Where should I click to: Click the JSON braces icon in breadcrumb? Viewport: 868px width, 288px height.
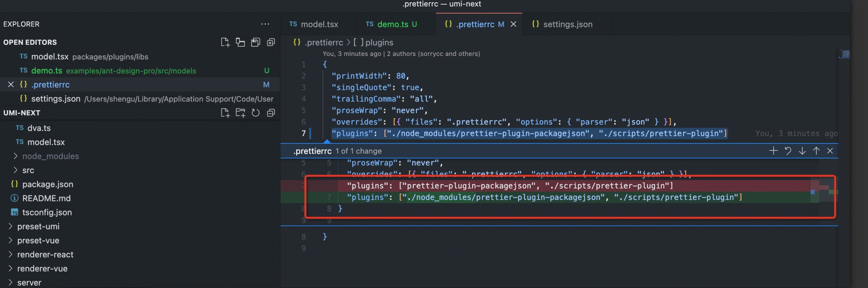[x=297, y=42]
